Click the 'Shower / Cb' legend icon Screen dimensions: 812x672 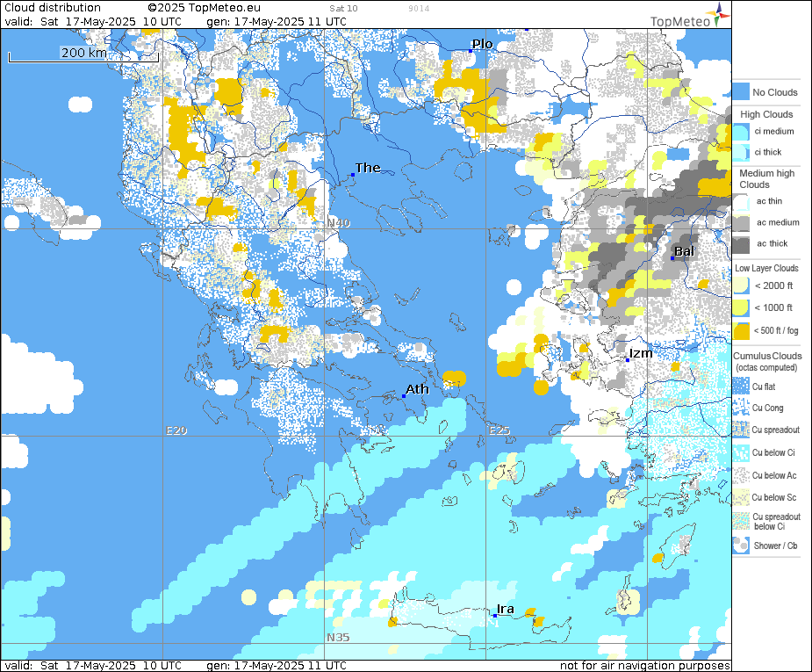click(741, 546)
